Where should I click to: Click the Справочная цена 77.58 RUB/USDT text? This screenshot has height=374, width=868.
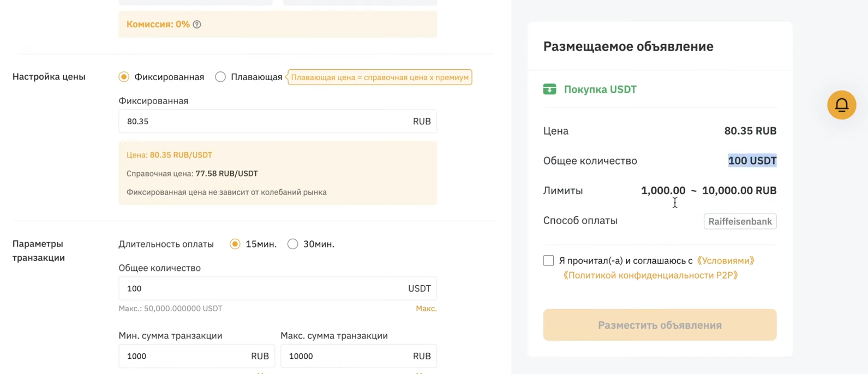pos(192,173)
